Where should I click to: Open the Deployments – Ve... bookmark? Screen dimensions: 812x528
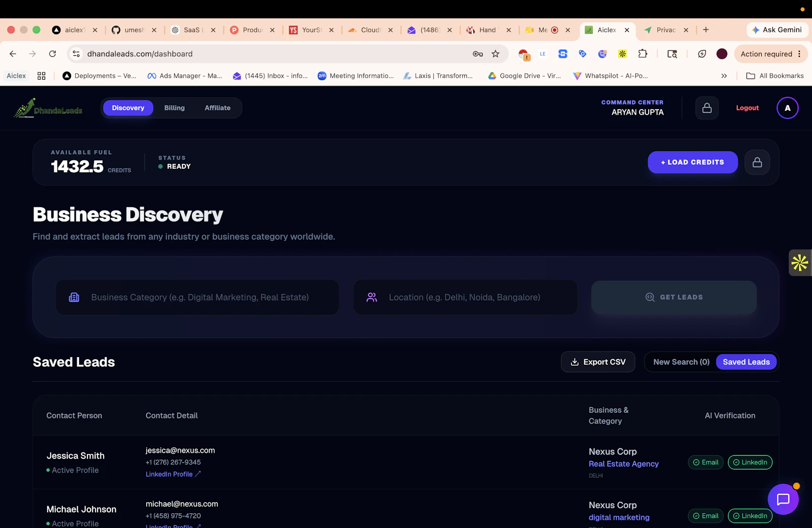point(99,76)
